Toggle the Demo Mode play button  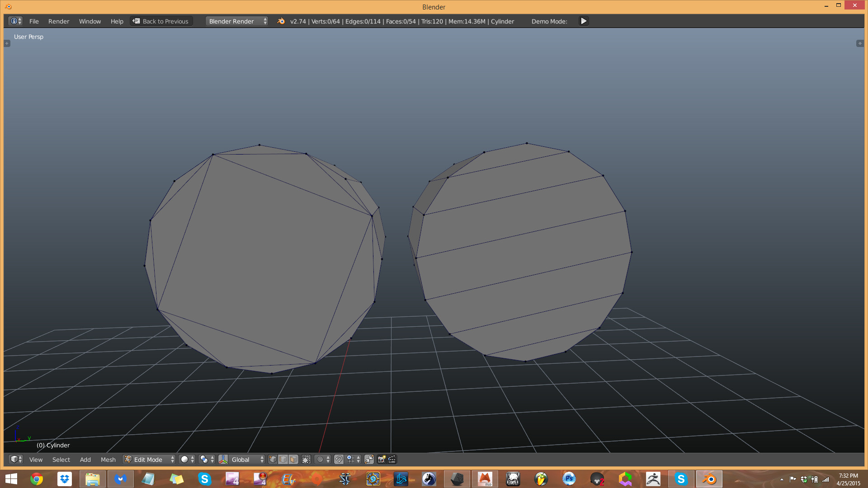coord(584,21)
